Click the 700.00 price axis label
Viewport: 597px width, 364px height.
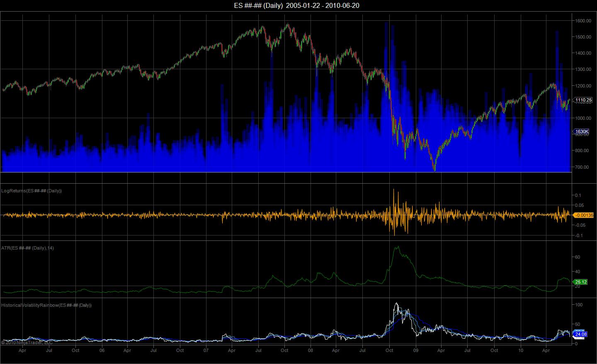(583, 167)
